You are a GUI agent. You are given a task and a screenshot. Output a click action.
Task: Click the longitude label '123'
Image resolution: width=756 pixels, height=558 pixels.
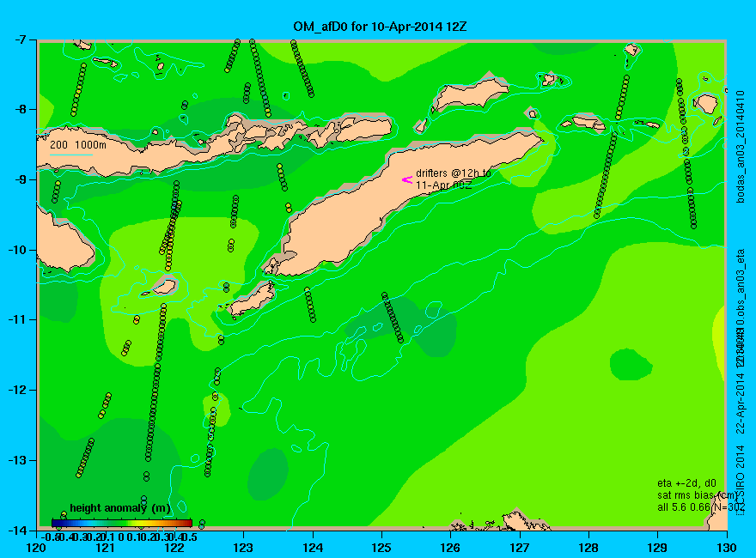tap(243, 548)
